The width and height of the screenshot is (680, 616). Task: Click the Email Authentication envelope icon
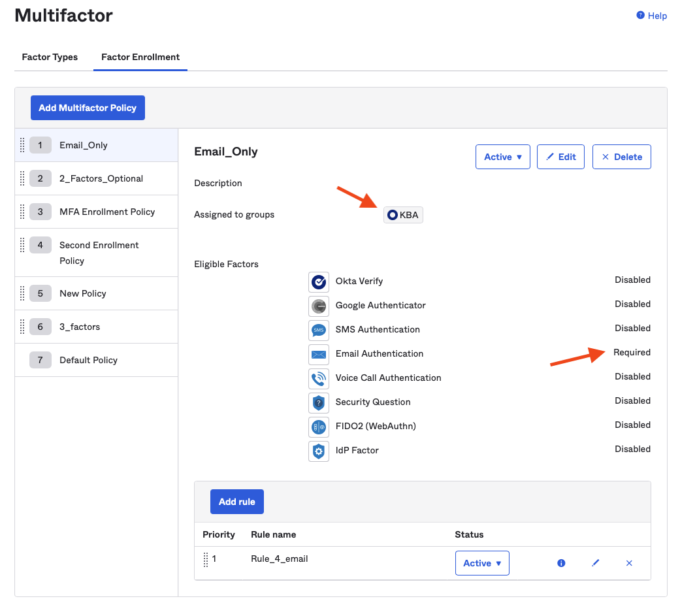tap(319, 354)
